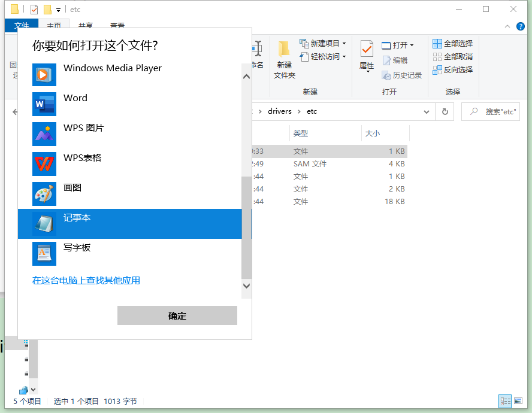Image resolution: width=532 pixels, height=413 pixels.
Task: Go to drivers in address path
Action: pyautogui.click(x=280, y=111)
